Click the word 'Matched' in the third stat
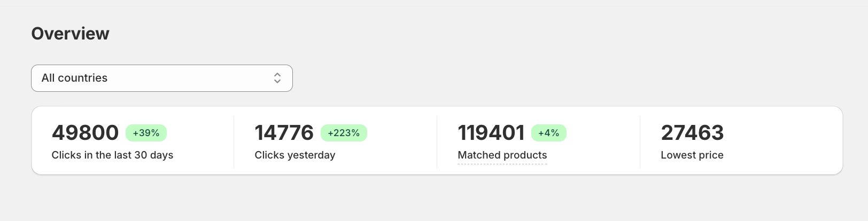Image resolution: width=868 pixels, height=221 pixels. 479,155
